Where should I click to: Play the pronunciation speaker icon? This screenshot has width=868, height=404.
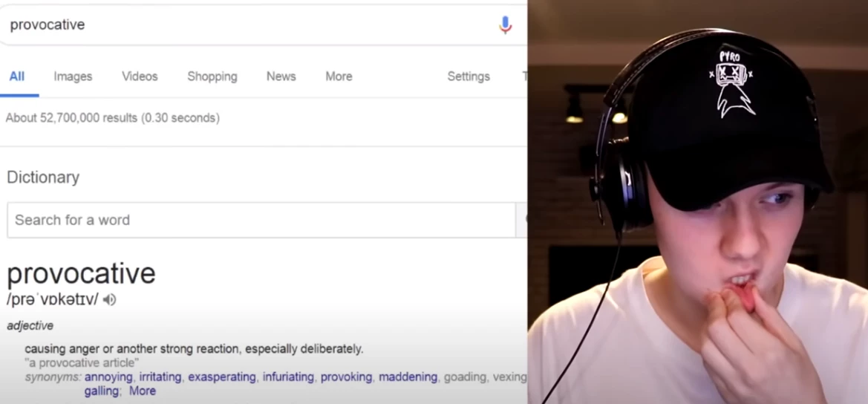(110, 300)
